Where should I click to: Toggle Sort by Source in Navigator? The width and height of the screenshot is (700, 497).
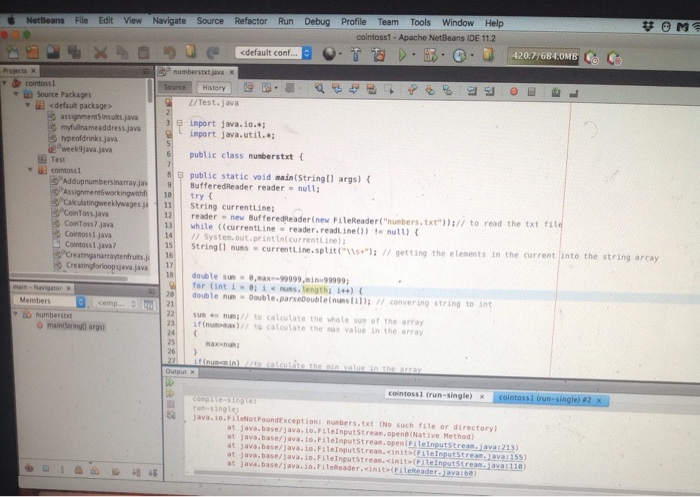(153, 472)
